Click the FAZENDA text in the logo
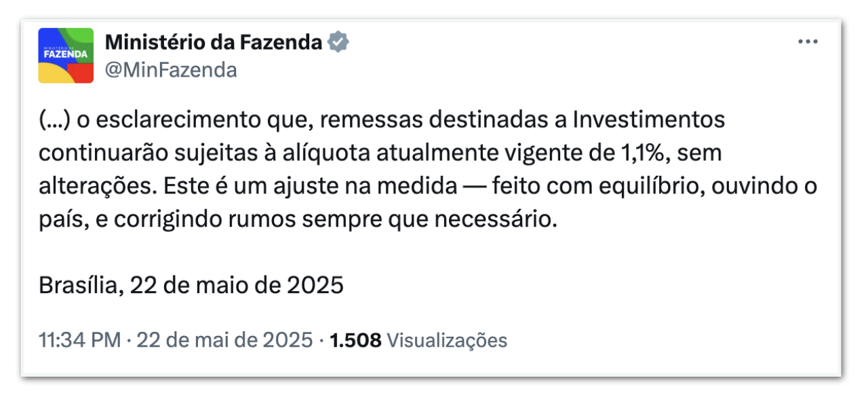Image resolution: width=868 pixels, height=410 pixels. click(x=65, y=54)
